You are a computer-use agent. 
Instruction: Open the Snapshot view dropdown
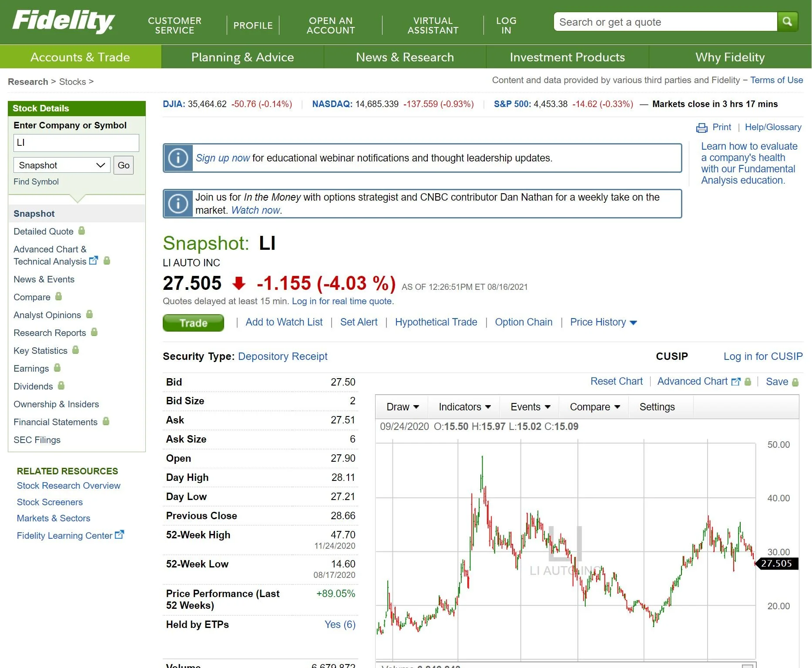pos(62,165)
